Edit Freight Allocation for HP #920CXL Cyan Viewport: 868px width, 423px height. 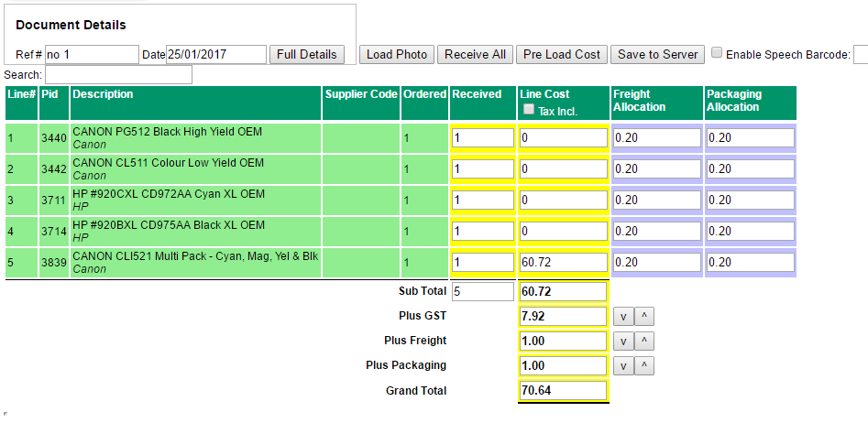tap(656, 201)
